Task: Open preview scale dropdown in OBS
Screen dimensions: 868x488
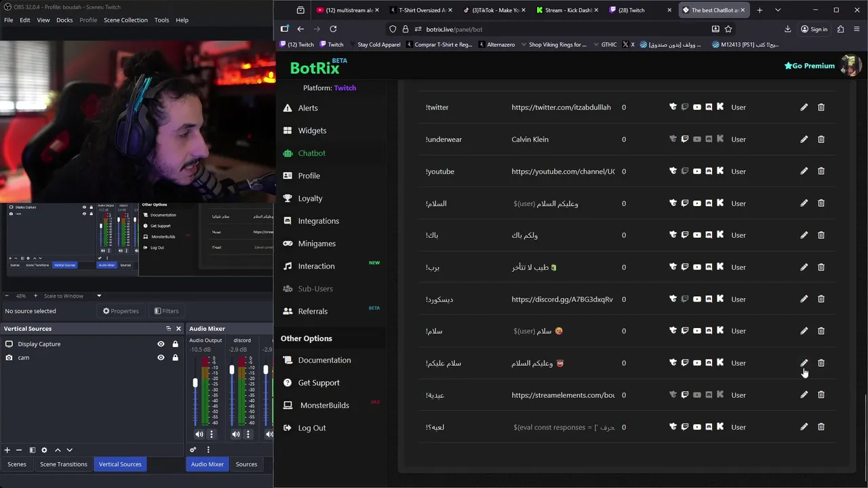Action: pos(99,296)
